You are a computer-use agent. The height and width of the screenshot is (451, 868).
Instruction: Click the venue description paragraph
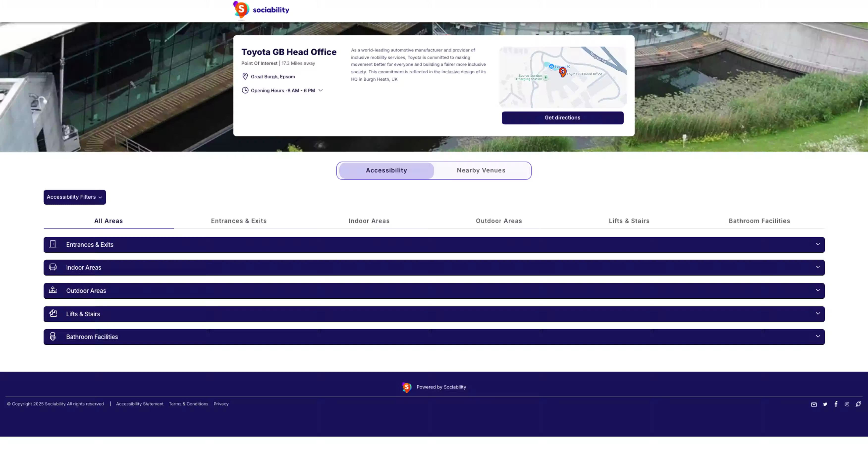pos(418,65)
